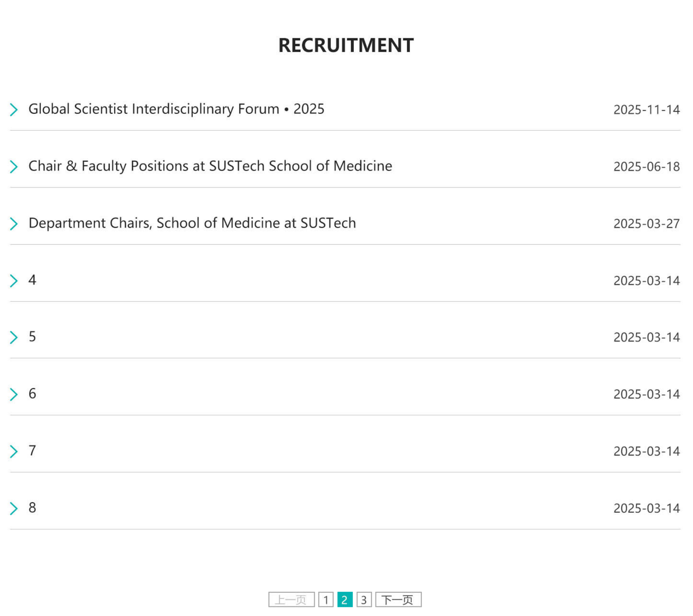This screenshot has width=693, height=616.
Task: Open the recruitment entry titled 4
Action: pyautogui.click(x=32, y=280)
